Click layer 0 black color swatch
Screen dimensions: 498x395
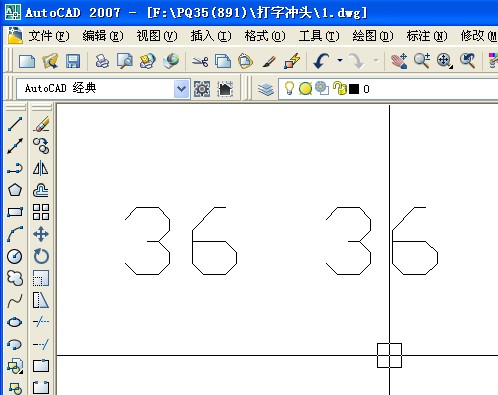[x=354, y=89]
